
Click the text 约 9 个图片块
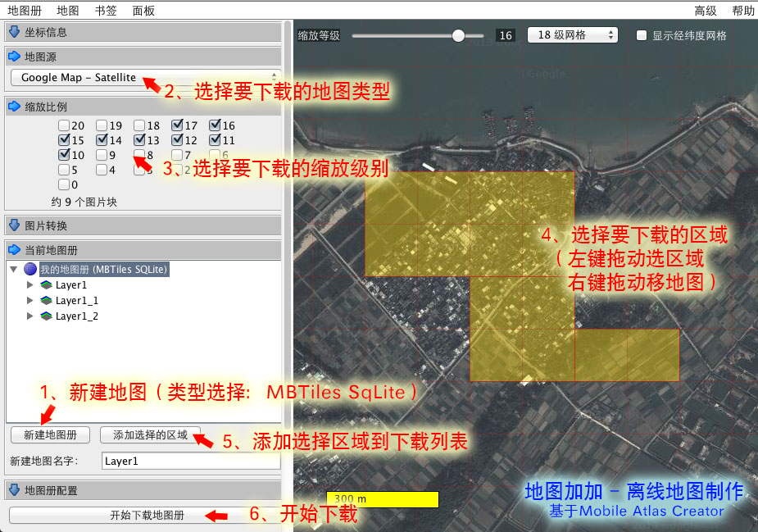(84, 202)
